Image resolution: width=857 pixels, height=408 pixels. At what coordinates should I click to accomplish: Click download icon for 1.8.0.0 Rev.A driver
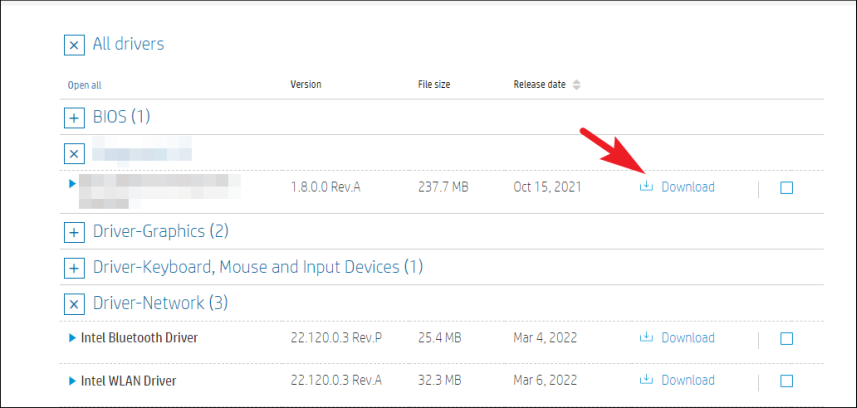coord(646,187)
